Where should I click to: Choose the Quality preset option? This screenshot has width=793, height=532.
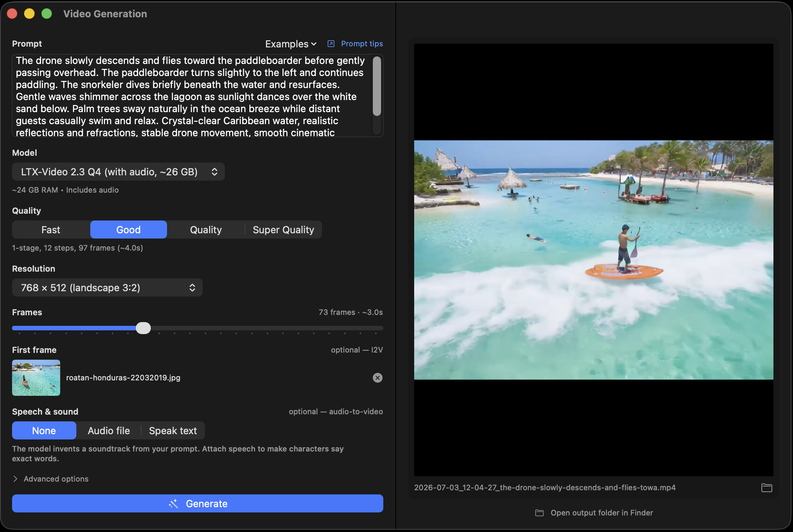206,230
